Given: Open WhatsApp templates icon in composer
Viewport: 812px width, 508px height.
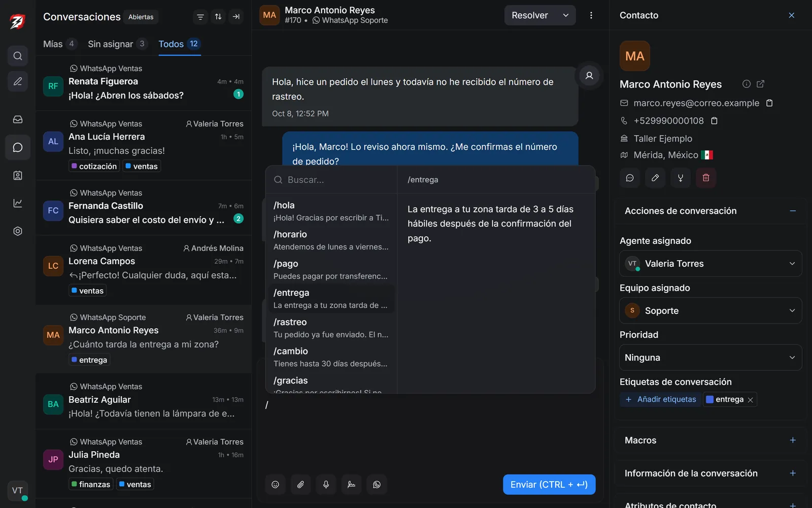Looking at the screenshot, I should coord(377,485).
